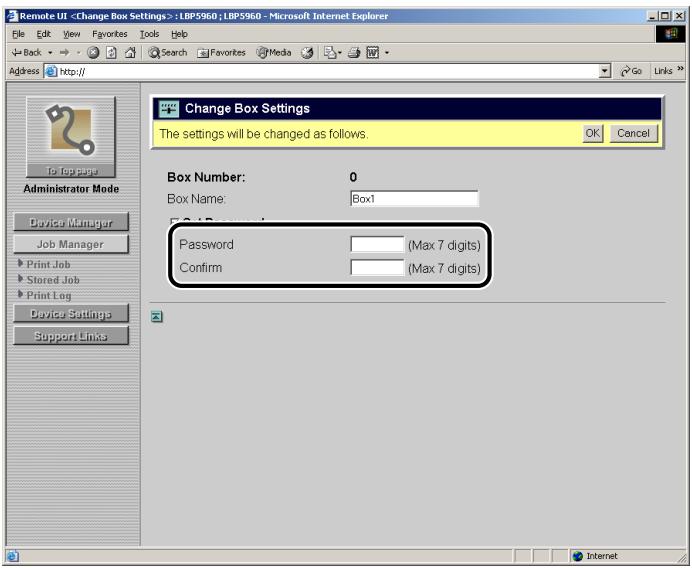Click the Internet Explorer title bar icon

pyautogui.click(x=13, y=16)
